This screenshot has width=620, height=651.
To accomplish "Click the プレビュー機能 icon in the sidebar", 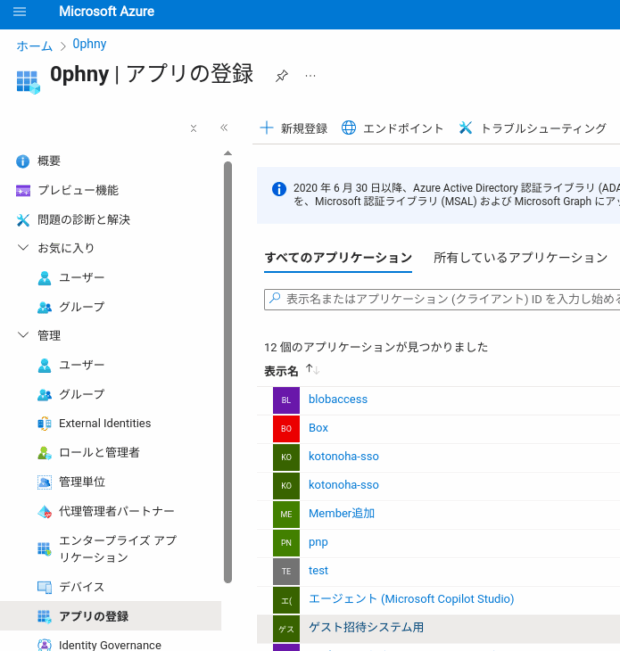I will tap(23, 191).
